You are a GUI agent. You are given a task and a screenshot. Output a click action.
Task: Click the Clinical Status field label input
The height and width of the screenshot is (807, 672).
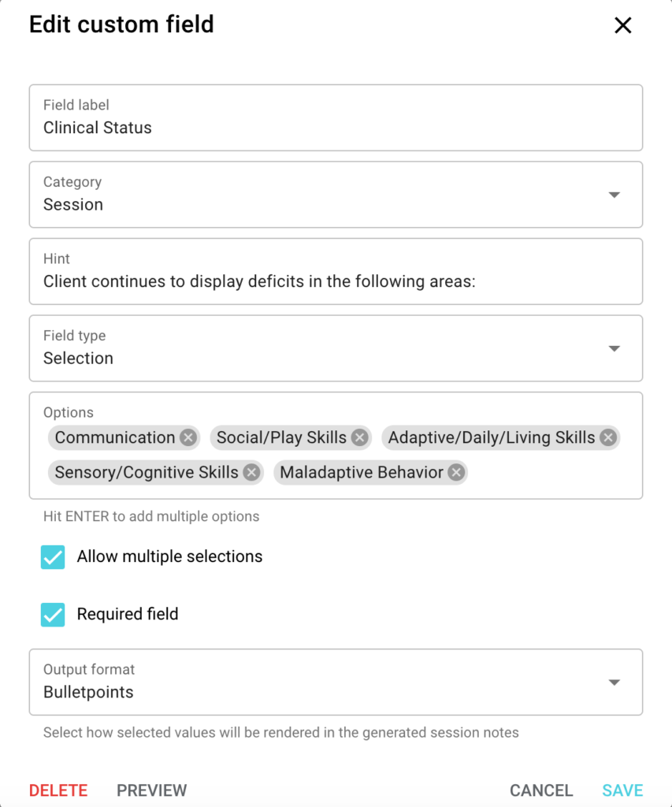coord(315,128)
